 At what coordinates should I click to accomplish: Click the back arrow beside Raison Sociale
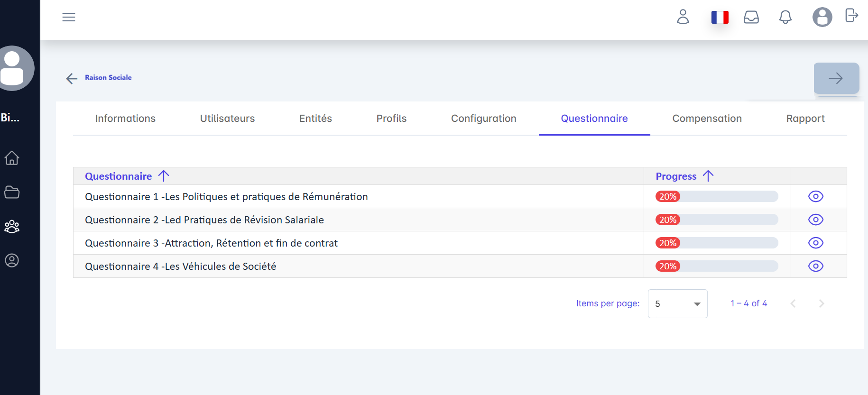click(x=72, y=79)
